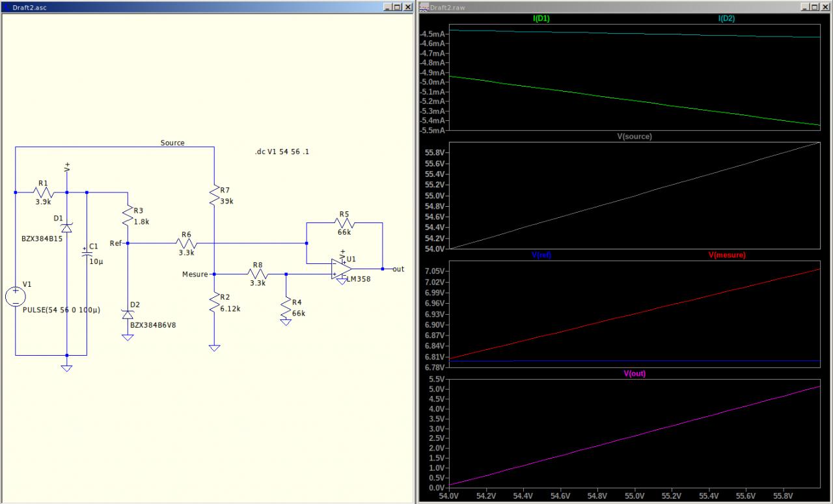The image size is (833, 504).
Task: Maximize the Draft2.asc schematic window
Action: pyautogui.click(x=397, y=7)
